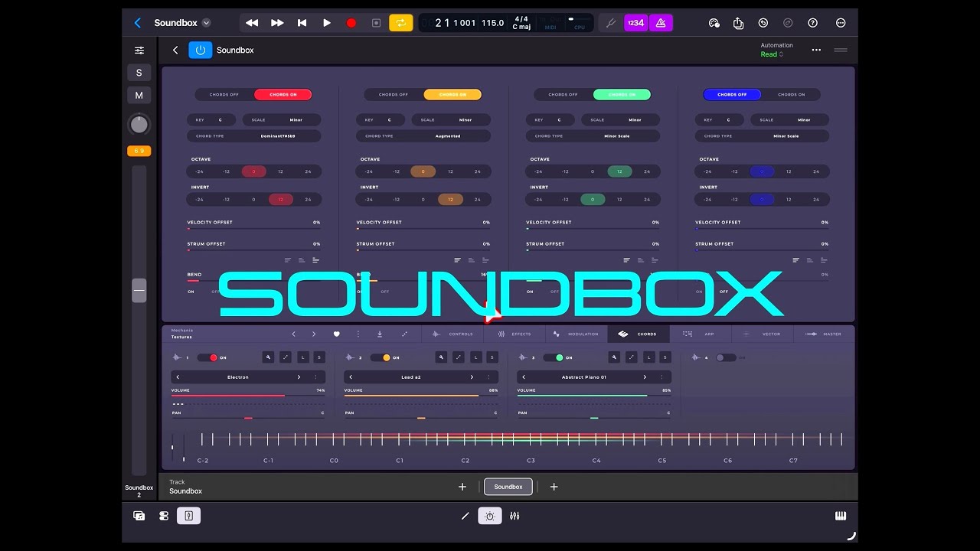
Task: Toggle the blue plugin power button
Action: tap(200, 50)
